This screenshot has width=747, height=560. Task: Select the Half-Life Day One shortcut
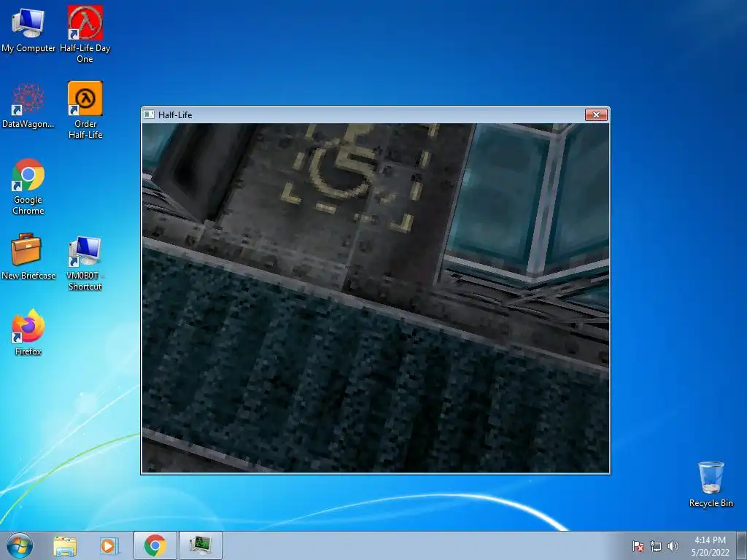pos(85,34)
